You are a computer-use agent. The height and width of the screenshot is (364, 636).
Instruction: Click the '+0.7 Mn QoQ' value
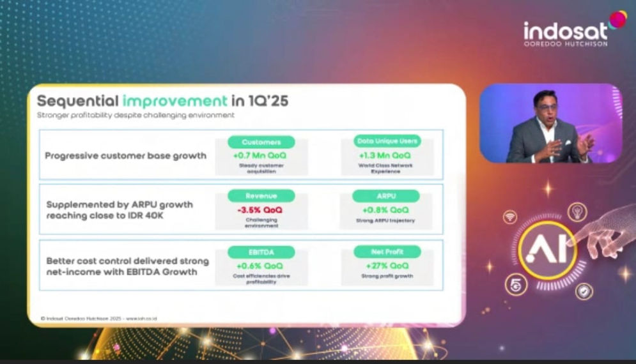coord(260,156)
